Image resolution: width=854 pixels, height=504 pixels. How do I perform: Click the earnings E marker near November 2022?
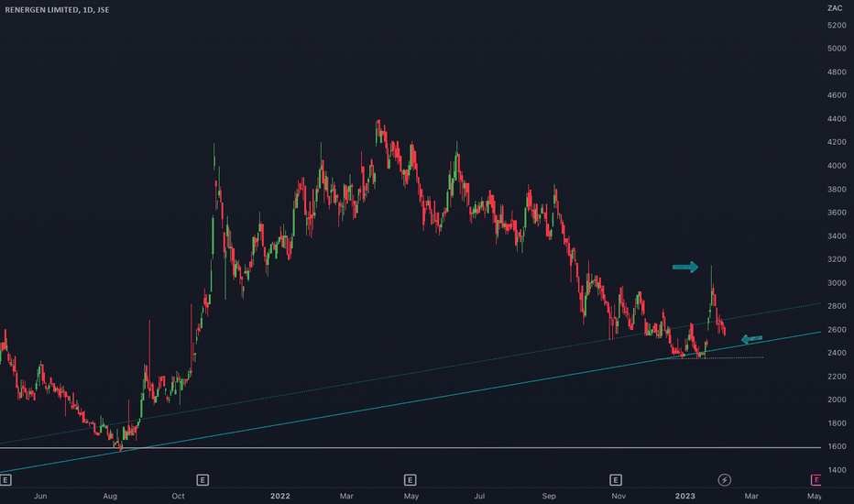click(616, 480)
